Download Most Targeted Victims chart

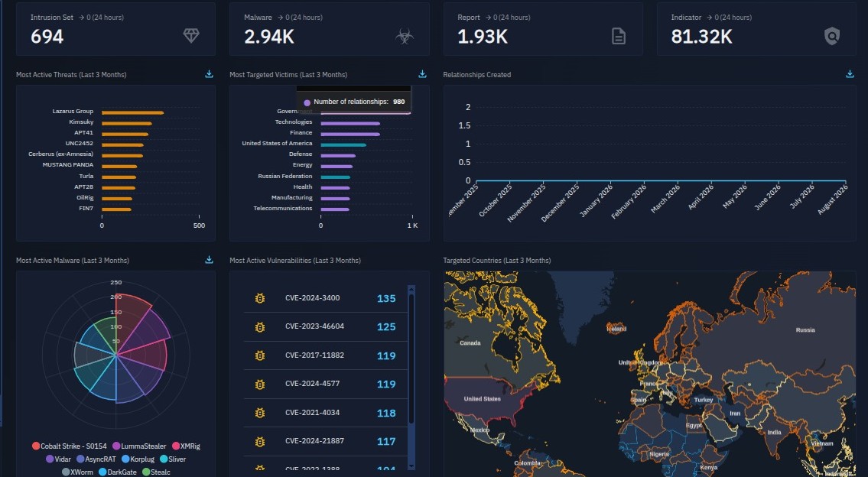422,74
